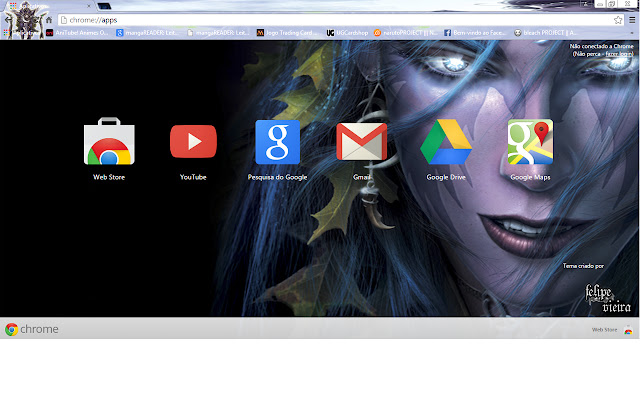Open the AniTube! Animes bookmark
The height and width of the screenshot is (400, 640).
[x=78, y=33]
